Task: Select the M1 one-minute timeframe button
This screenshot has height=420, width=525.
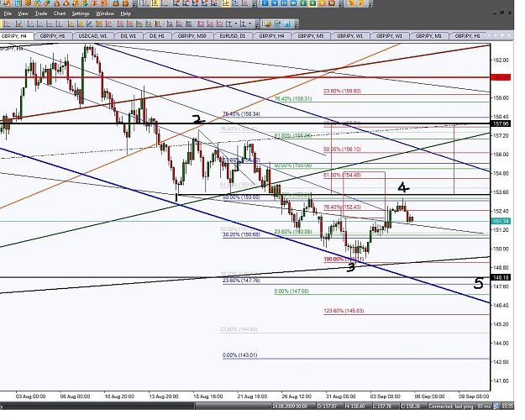Action: click(x=265, y=3)
